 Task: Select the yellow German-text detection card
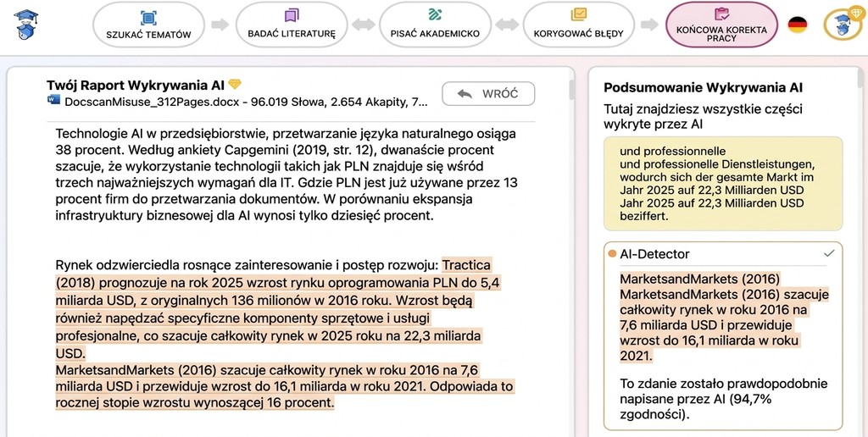tap(723, 184)
